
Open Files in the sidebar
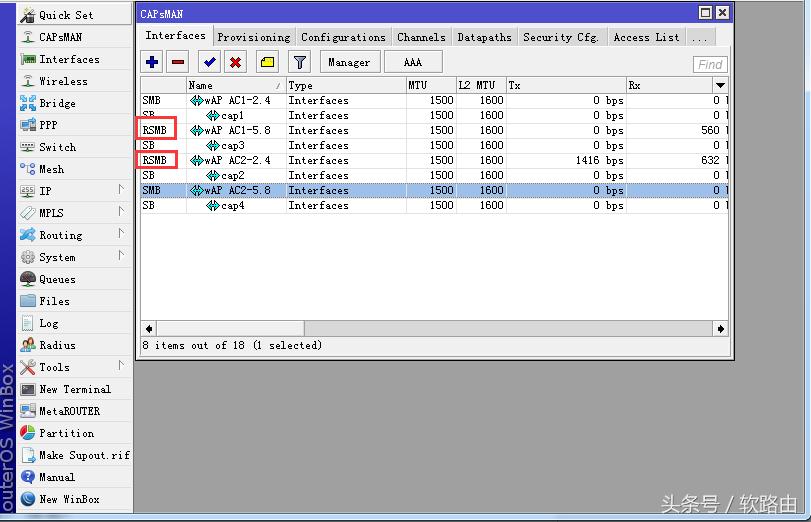75,301
